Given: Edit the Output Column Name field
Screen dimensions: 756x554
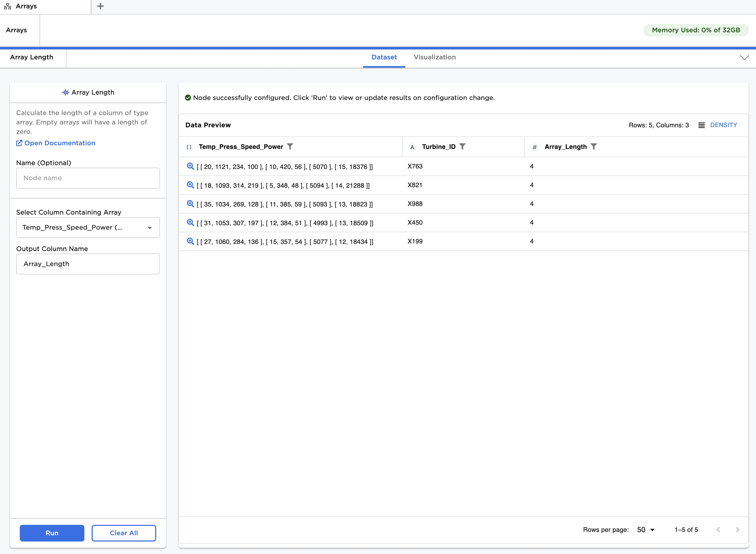Looking at the screenshot, I should 88,264.
